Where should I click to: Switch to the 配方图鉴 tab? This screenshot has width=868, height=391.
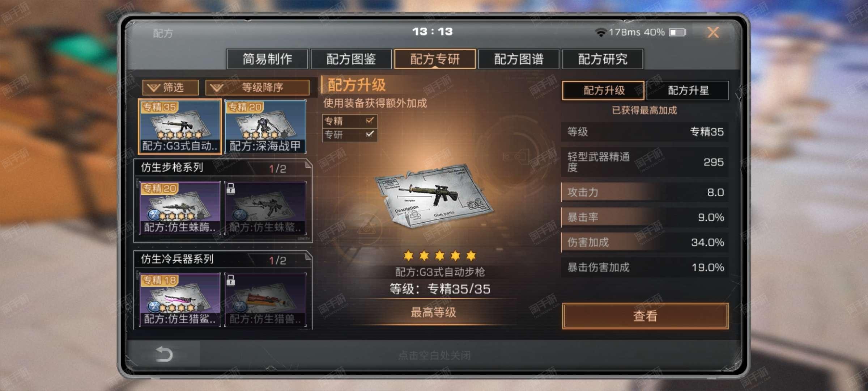tap(351, 59)
